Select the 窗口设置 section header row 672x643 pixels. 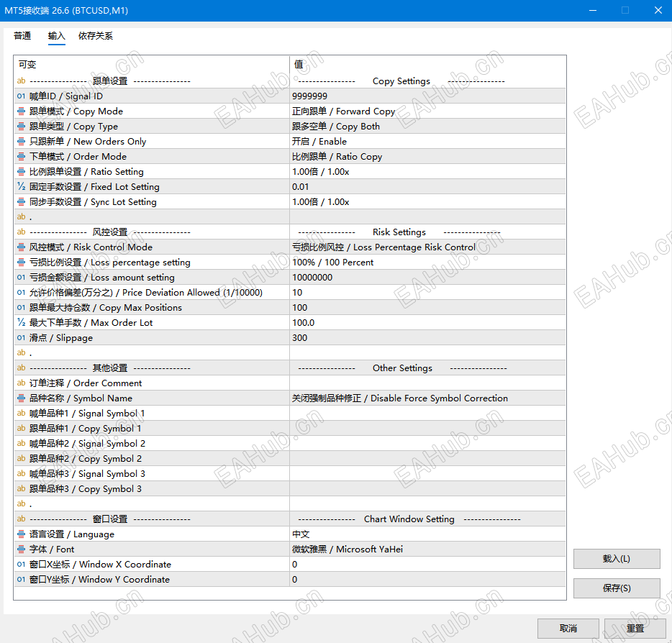coord(290,519)
